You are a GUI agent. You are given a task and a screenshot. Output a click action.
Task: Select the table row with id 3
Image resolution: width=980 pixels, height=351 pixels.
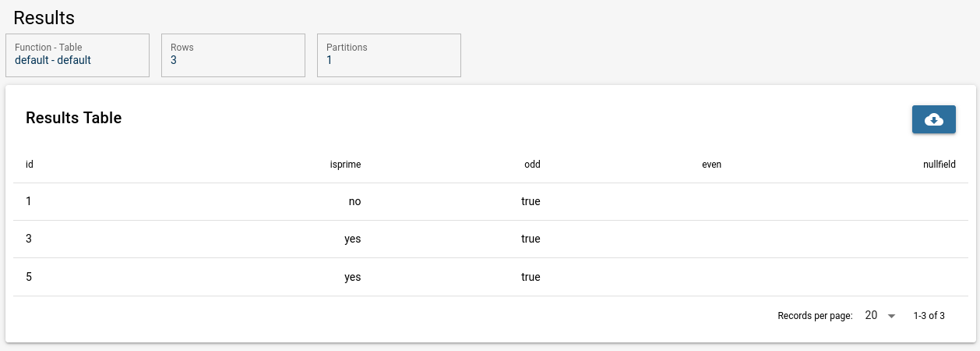coord(490,239)
